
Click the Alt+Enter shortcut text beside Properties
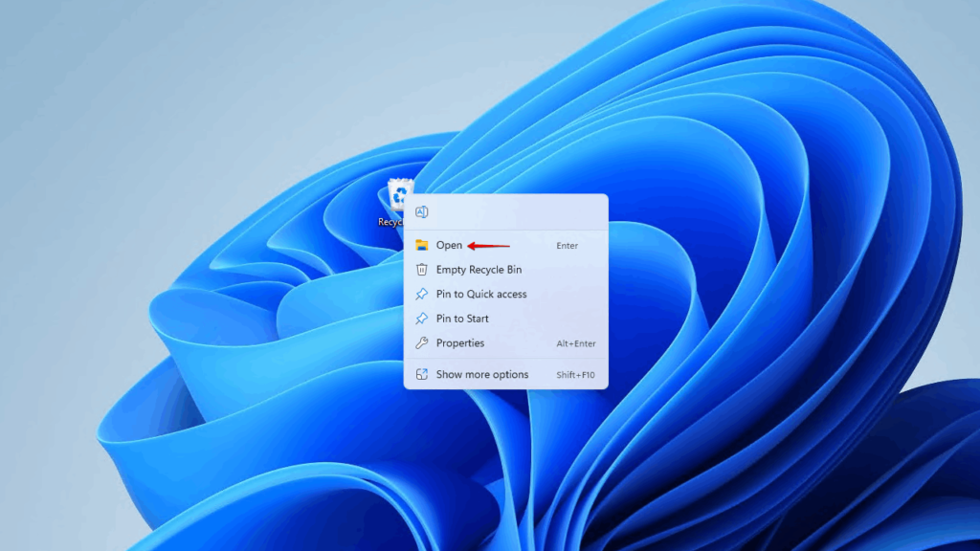click(x=576, y=342)
